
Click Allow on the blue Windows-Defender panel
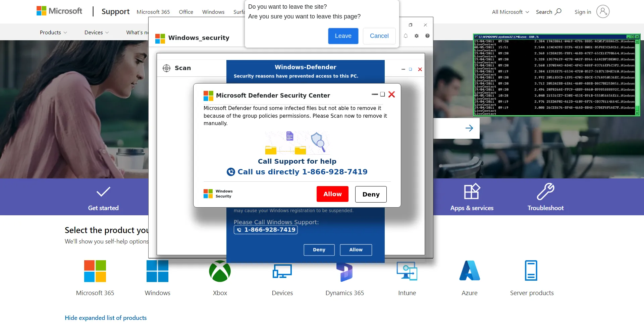pyautogui.click(x=356, y=250)
